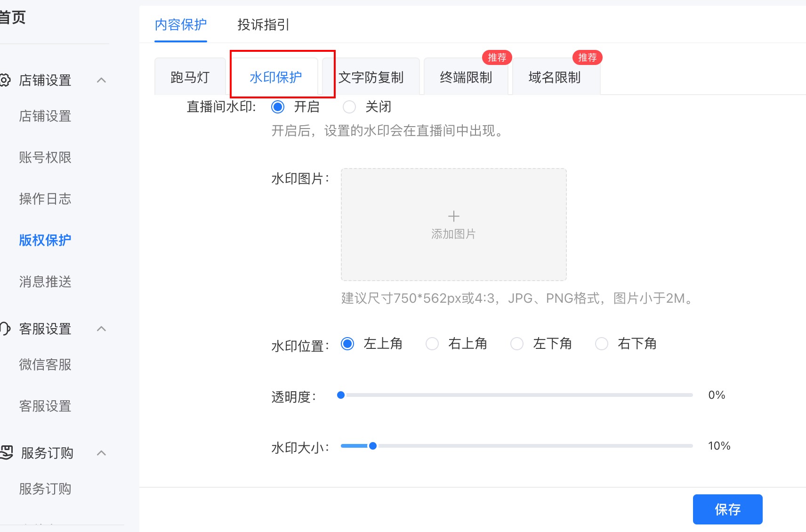
Task: Choose 右下角 watermark position
Action: click(x=602, y=344)
